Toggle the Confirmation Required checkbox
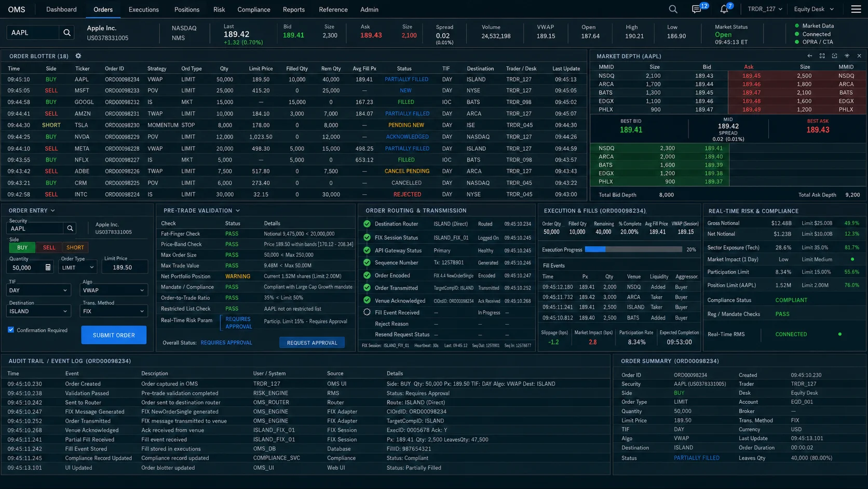The image size is (868, 489). (x=11, y=330)
